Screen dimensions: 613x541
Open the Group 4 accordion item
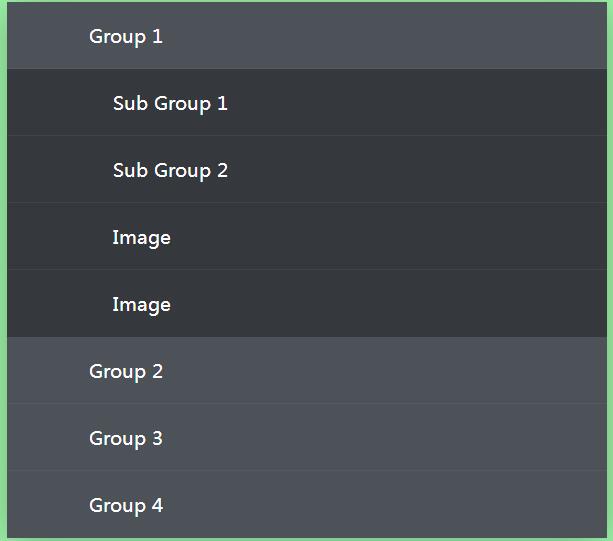pos(126,505)
